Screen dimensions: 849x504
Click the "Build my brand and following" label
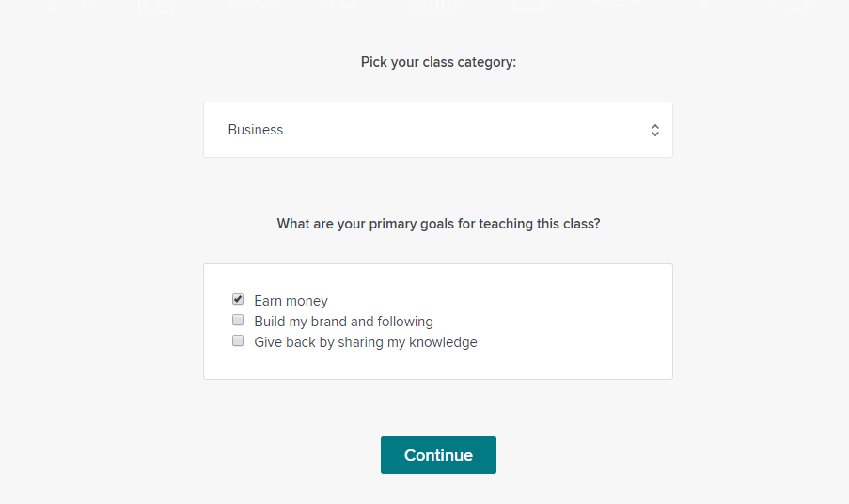point(343,322)
